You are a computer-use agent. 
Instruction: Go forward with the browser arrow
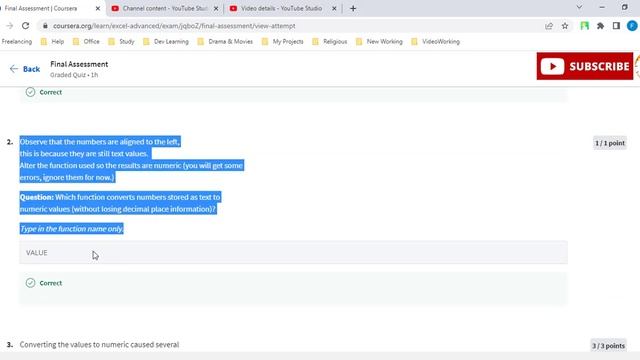[x=9, y=26]
